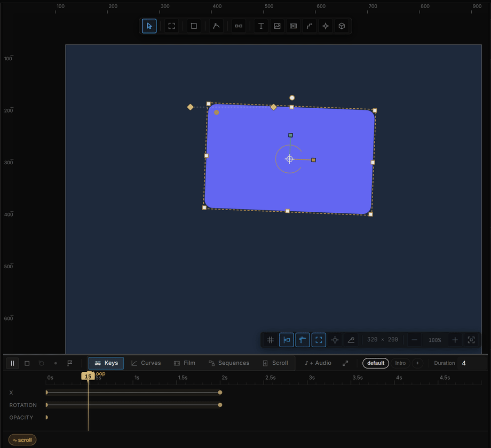Toggle the center-point target option
Viewport: 491px width, 448px height.
click(335, 340)
